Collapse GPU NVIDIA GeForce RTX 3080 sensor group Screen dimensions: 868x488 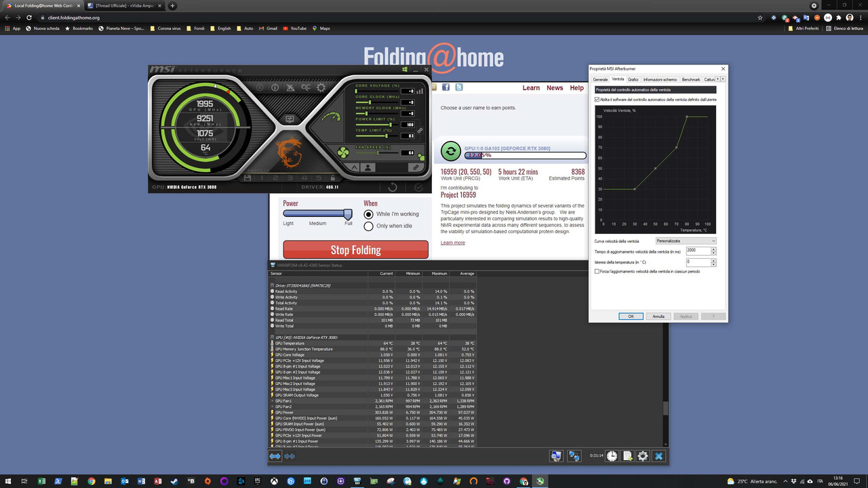click(273, 337)
